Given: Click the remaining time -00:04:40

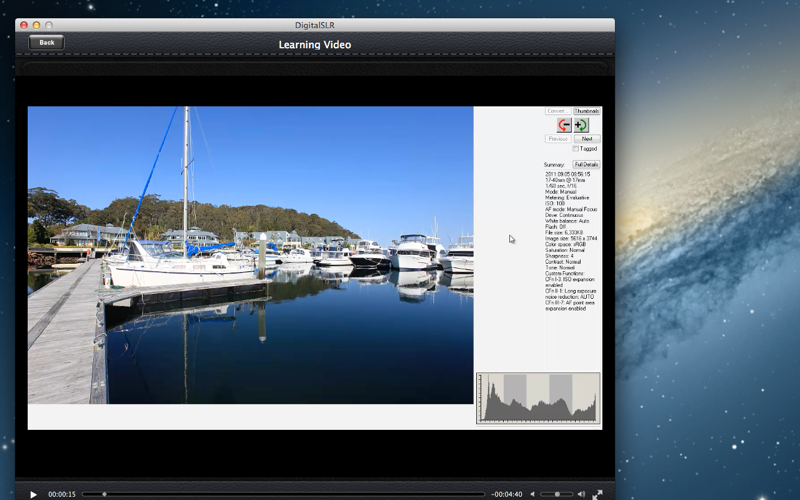Looking at the screenshot, I should [x=507, y=494].
